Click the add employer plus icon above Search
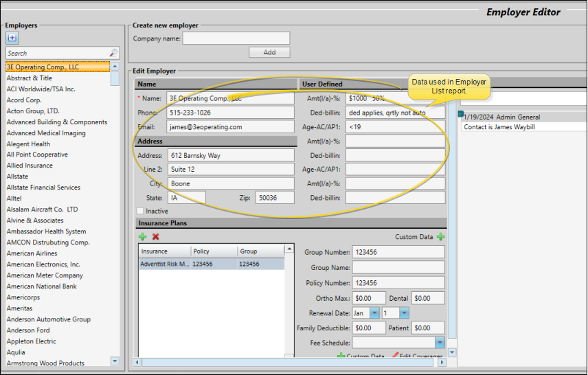The width and height of the screenshot is (588, 375). (x=12, y=38)
